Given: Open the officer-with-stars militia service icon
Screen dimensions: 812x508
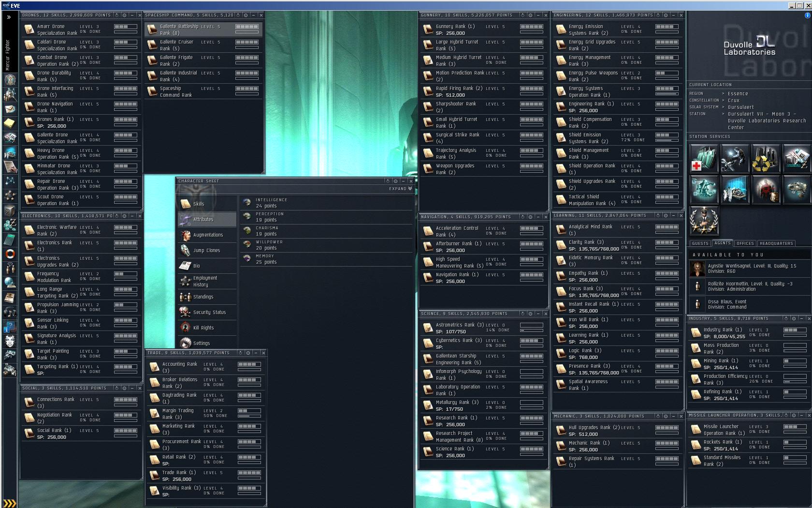Looking at the screenshot, I should [x=704, y=220].
